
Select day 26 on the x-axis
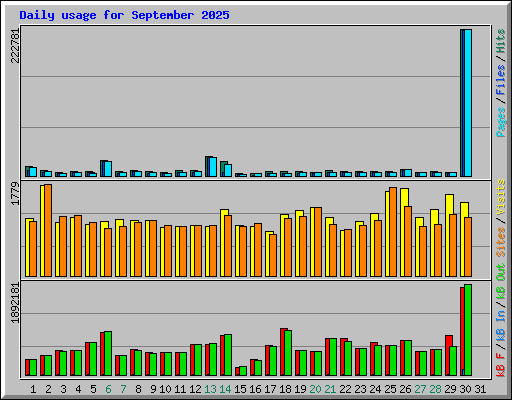tap(405, 389)
